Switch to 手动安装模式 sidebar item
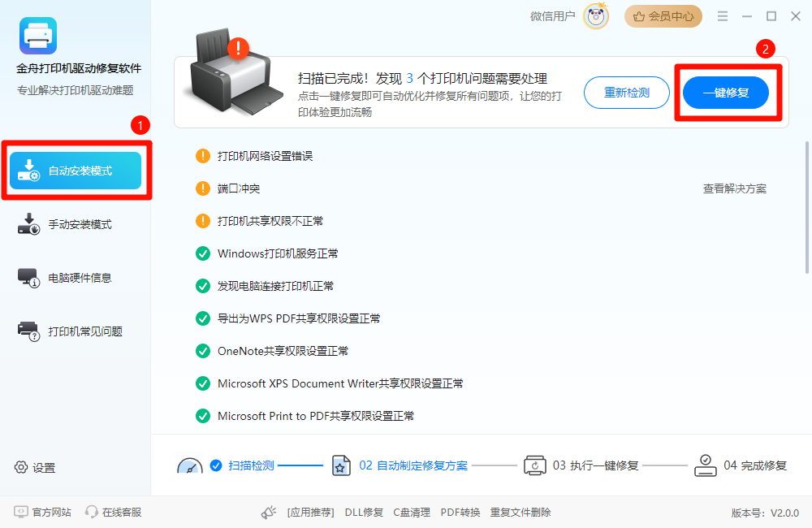812x528 pixels. tap(76, 224)
